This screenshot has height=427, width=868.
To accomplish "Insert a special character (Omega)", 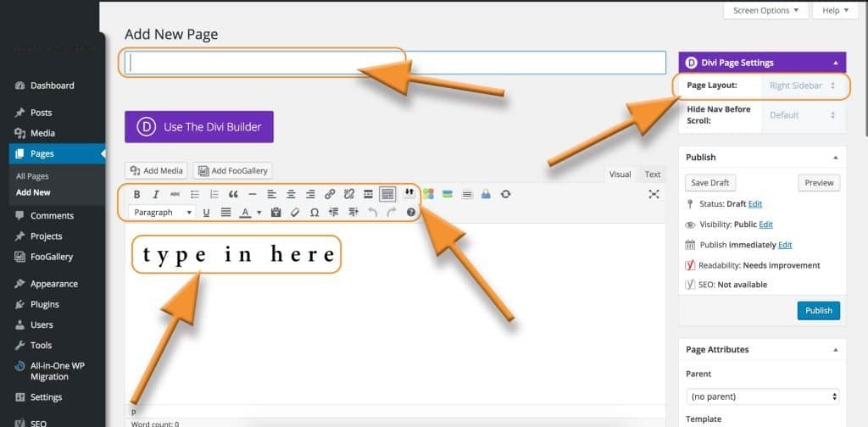I will click(314, 213).
